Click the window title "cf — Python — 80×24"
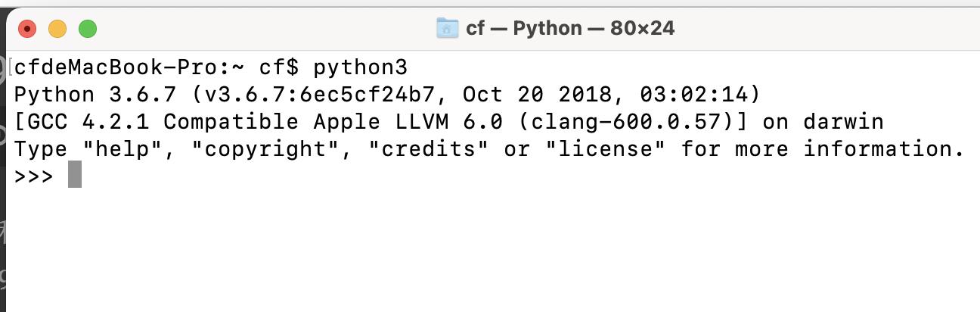 [570, 29]
